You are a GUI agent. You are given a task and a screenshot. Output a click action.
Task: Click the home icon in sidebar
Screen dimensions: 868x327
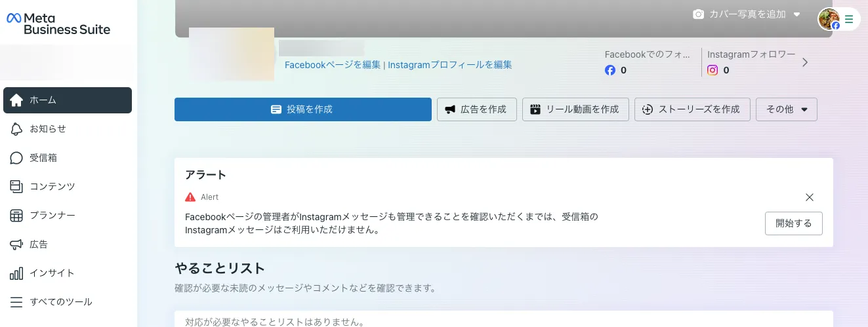click(x=16, y=100)
